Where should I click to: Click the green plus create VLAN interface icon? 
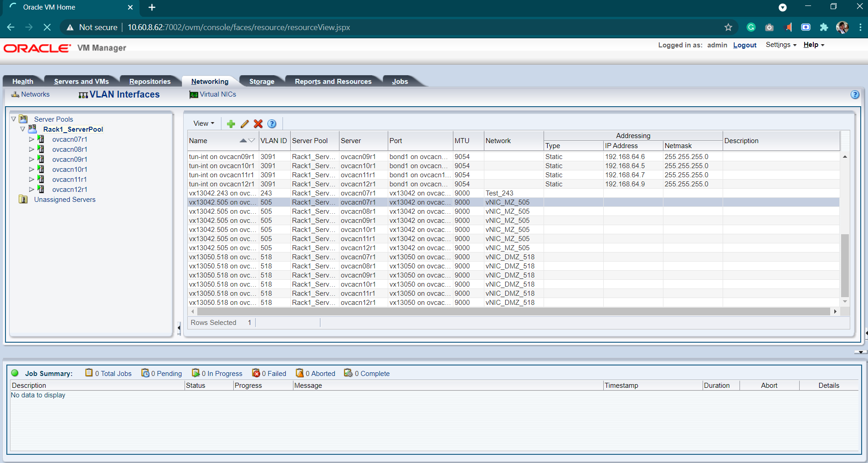[231, 123]
